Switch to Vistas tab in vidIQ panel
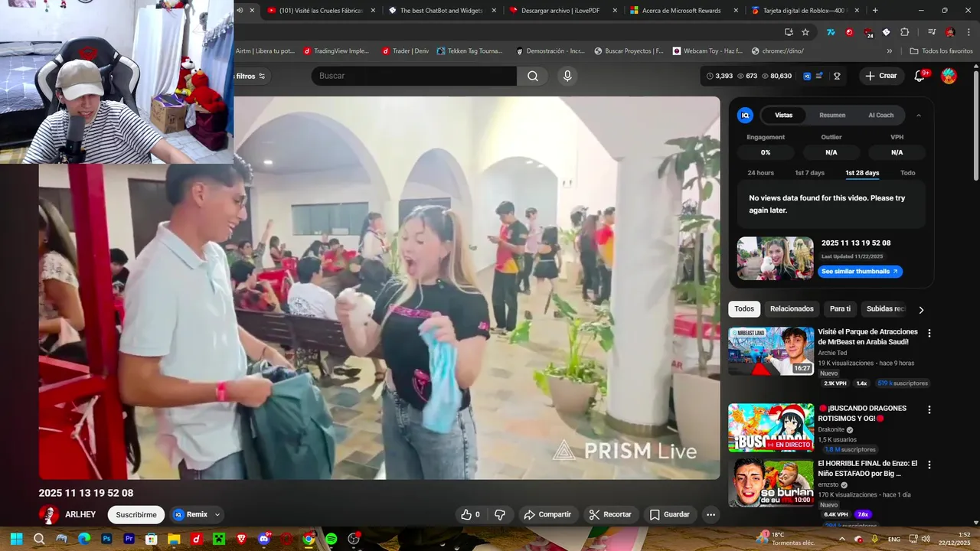This screenshot has width=980, height=551. (x=784, y=115)
